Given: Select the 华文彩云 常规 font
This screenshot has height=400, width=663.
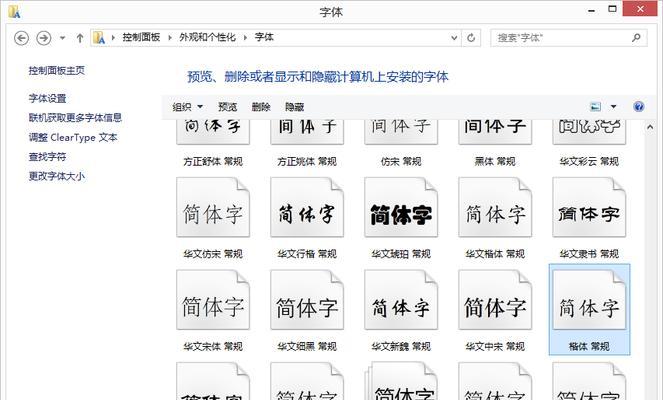Looking at the screenshot, I should pos(589,144).
